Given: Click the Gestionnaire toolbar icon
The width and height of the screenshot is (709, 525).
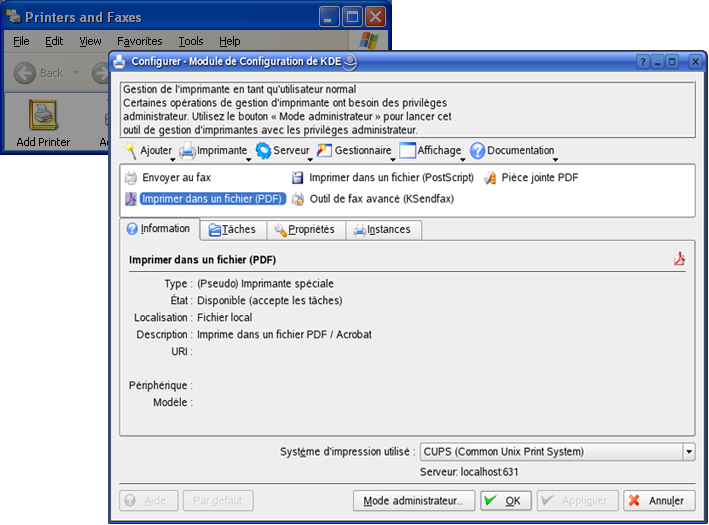Looking at the screenshot, I should click(324, 151).
